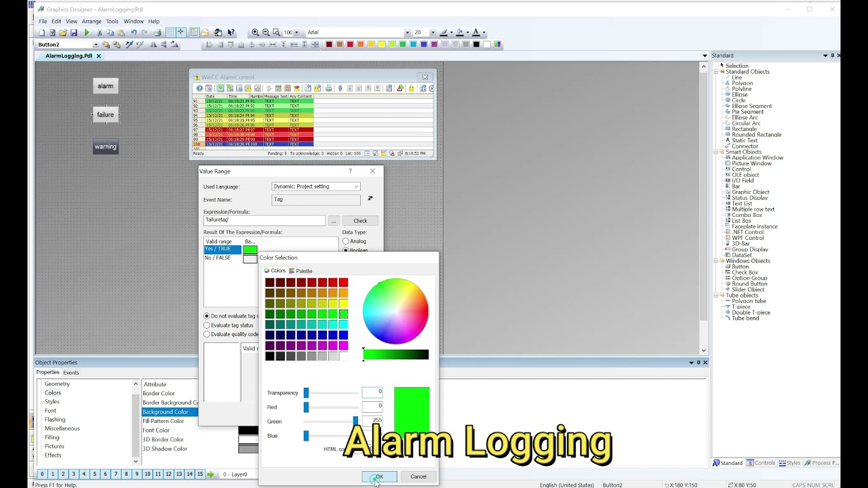Collapse the Standard Objects tree node
This screenshot has width=868, height=488.
(x=716, y=72)
